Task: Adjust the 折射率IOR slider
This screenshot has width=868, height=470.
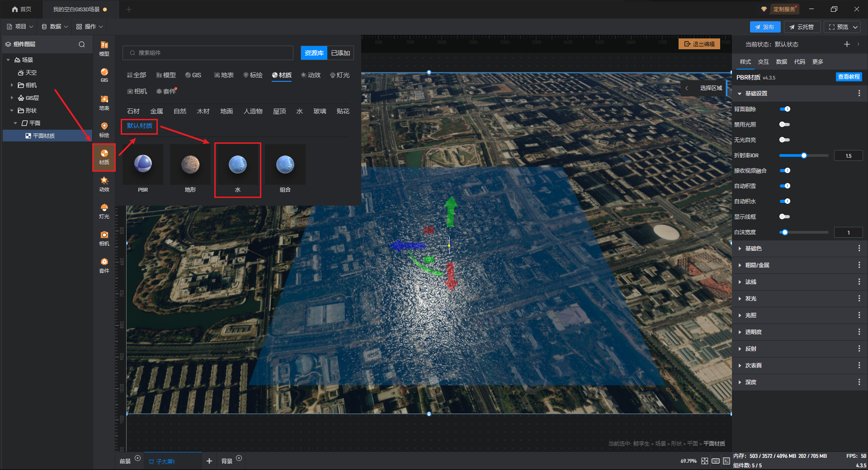Action: 804,155
